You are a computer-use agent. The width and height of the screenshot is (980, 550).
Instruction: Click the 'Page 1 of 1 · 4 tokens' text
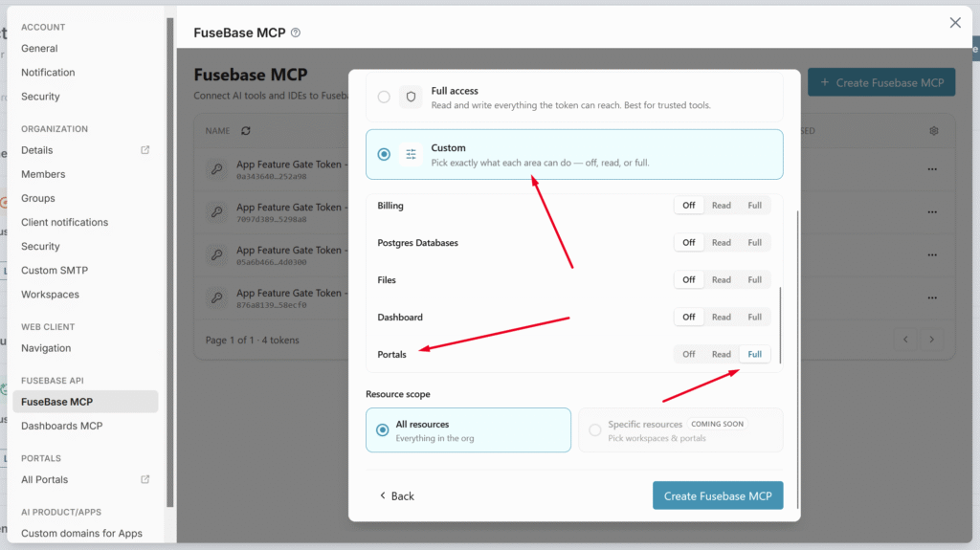(253, 340)
